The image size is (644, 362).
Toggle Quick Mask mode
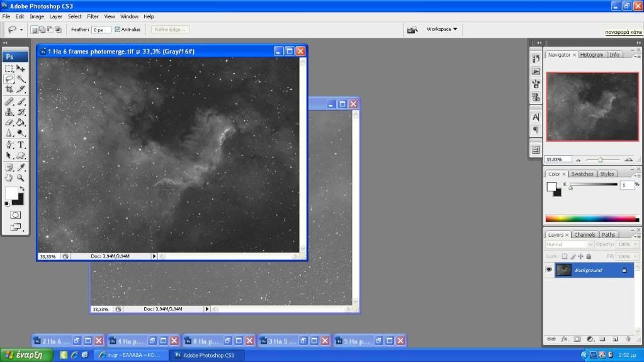click(15, 215)
